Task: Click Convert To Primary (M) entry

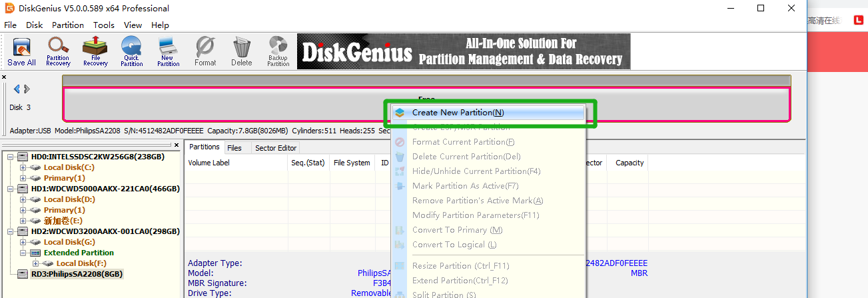Action: [488, 230]
